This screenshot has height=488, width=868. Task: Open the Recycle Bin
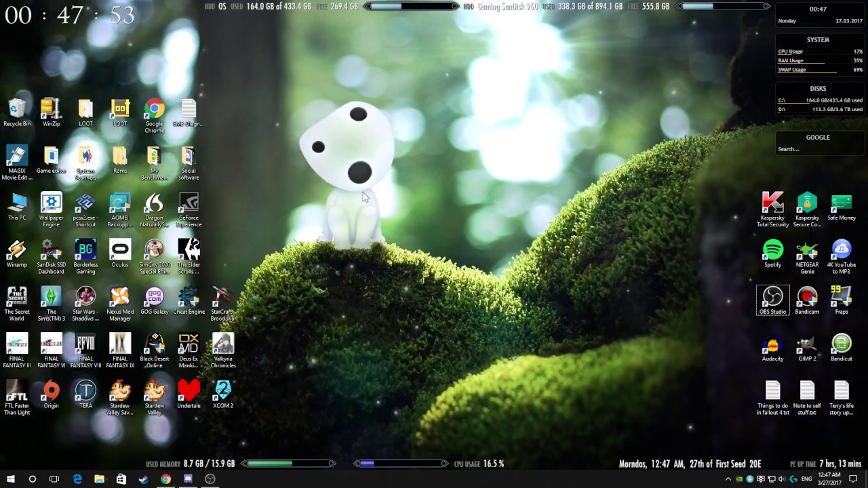point(17,113)
